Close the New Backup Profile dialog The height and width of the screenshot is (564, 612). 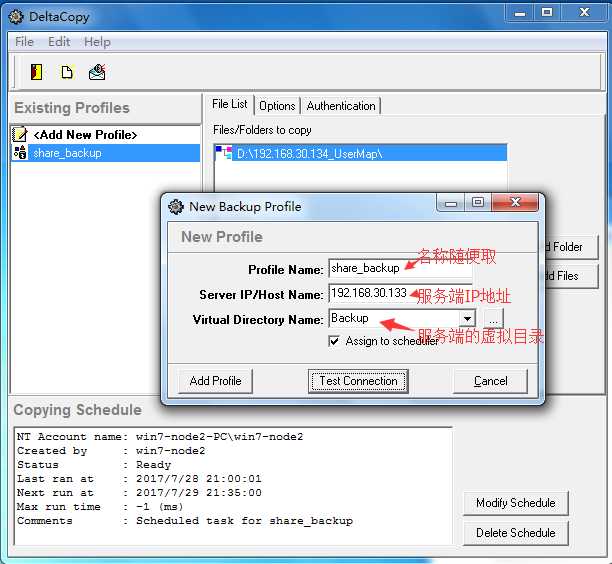[x=515, y=202]
